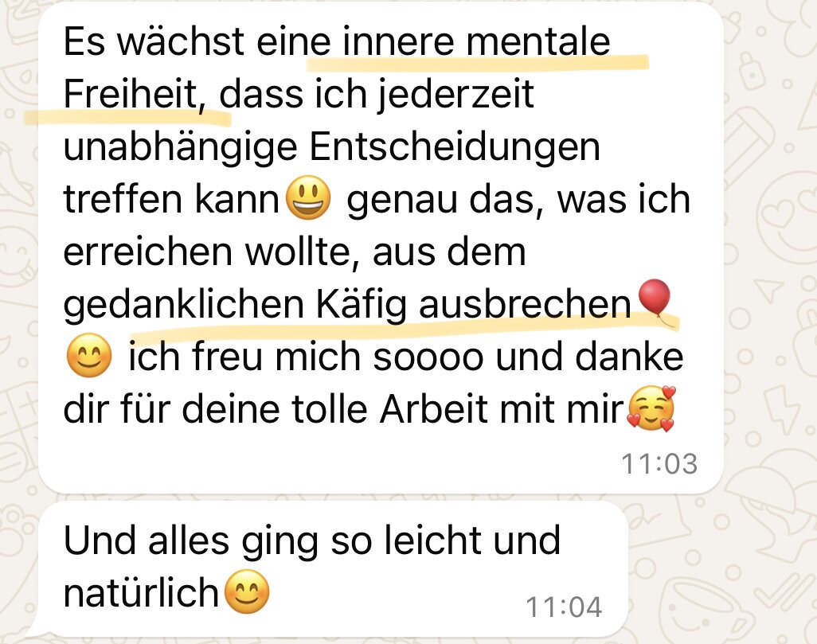The image size is (817, 644).
Task: Click the word 'natürlich' in second message
Action: [141, 593]
